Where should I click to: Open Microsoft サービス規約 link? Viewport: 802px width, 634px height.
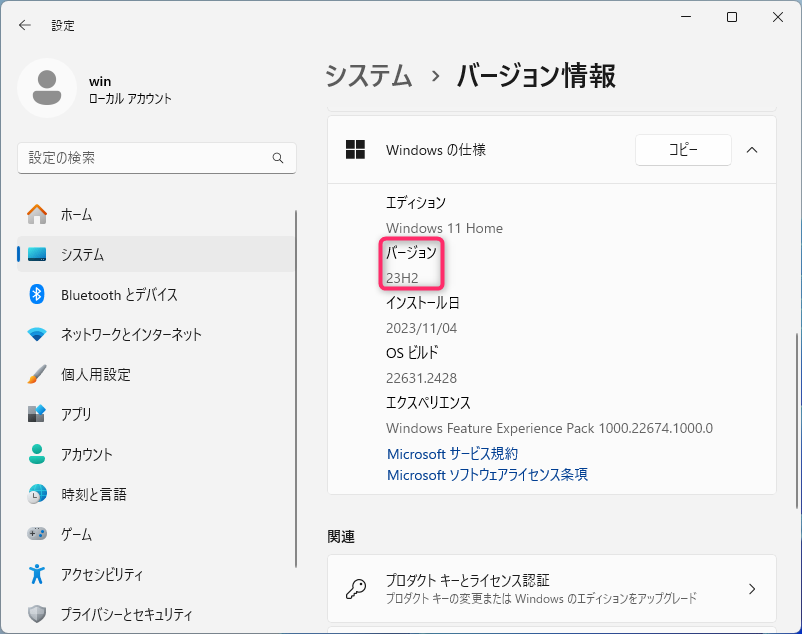click(x=452, y=454)
